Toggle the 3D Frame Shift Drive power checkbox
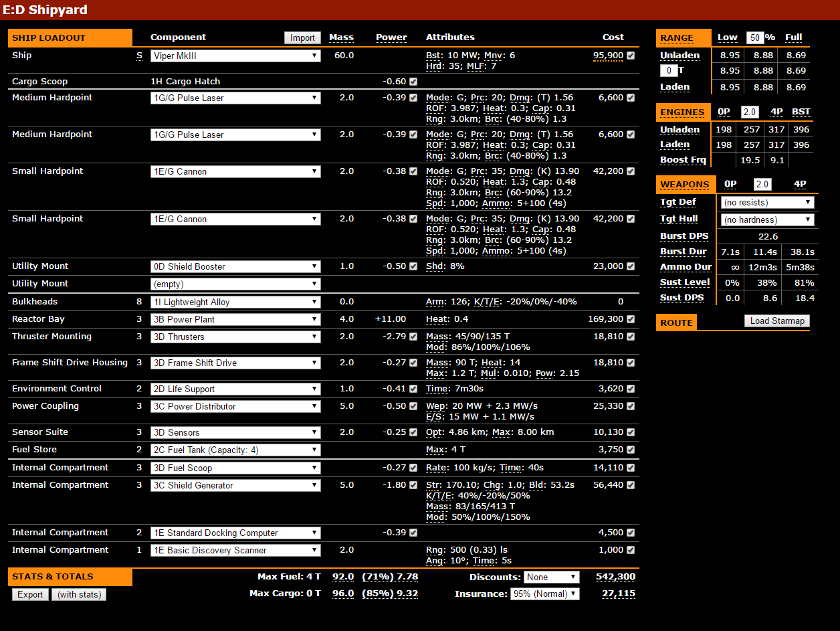Viewport: 840px width, 631px height. 413,363
